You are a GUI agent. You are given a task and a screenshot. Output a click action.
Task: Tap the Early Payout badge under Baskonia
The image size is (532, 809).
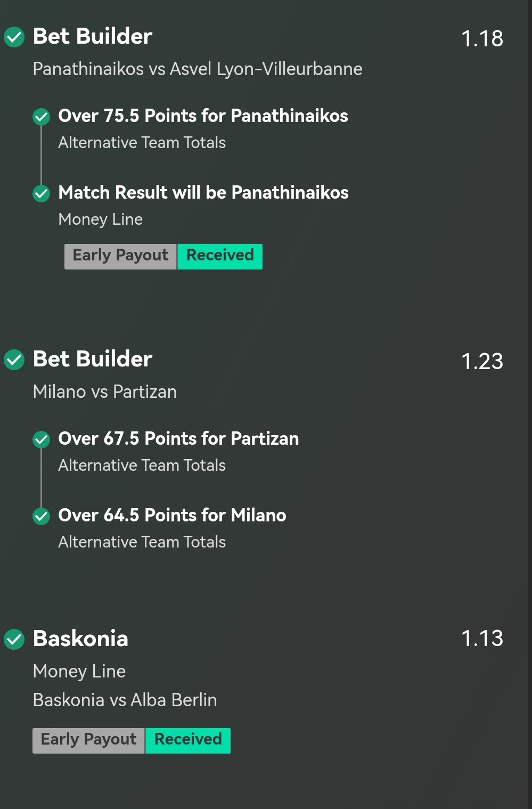(88, 740)
